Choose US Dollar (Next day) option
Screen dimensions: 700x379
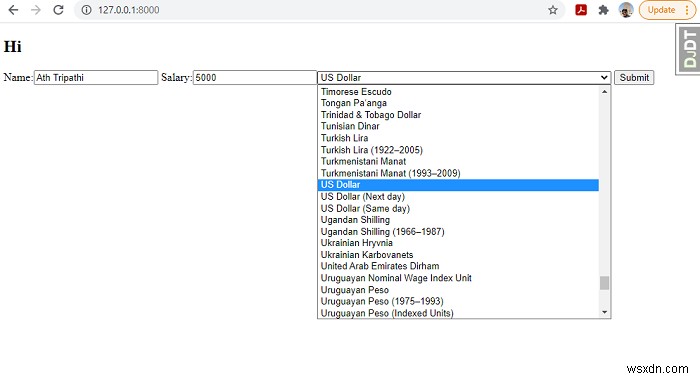(x=458, y=196)
